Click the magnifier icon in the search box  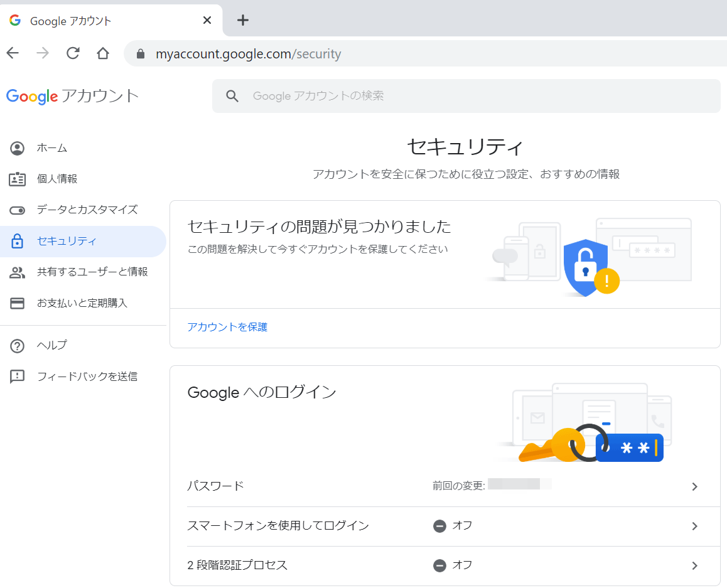pyautogui.click(x=232, y=96)
